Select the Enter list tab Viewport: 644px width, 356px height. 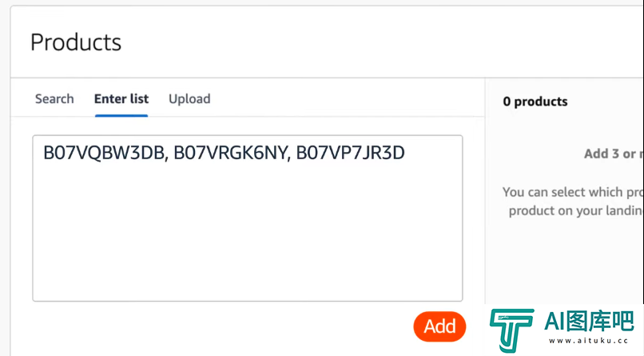[121, 98]
